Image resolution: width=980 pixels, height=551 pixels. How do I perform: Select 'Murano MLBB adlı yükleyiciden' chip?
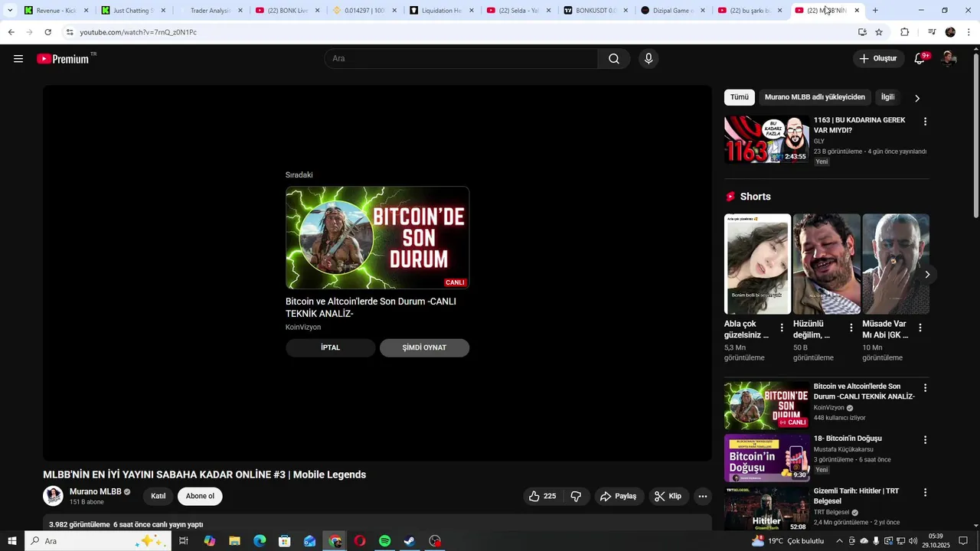coord(815,97)
